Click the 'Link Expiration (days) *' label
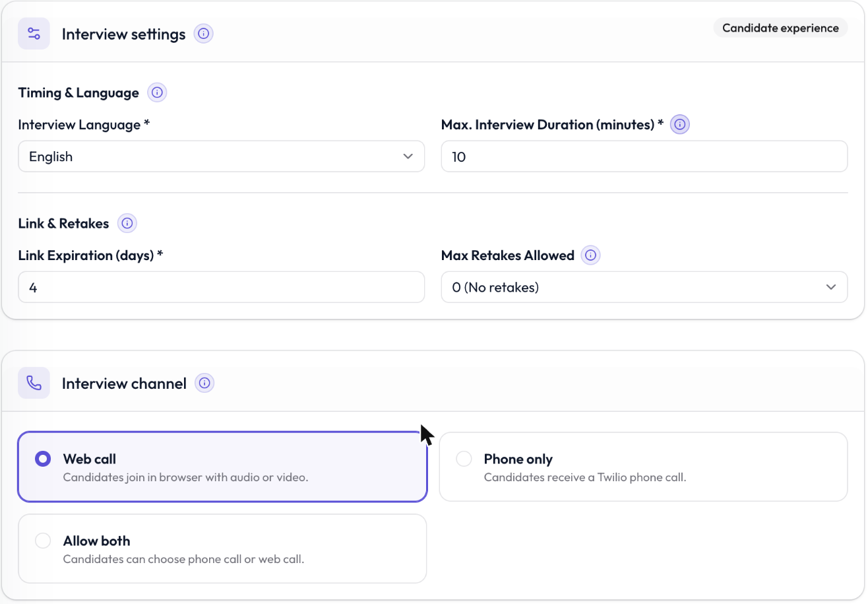Viewport: 868px width, 604px height. point(90,255)
